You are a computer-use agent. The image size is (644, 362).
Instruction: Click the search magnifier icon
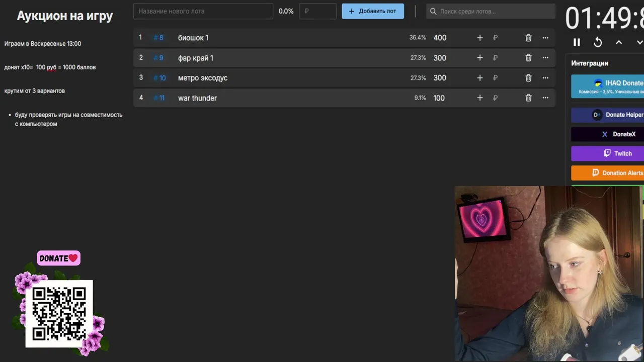[x=433, y=11]
